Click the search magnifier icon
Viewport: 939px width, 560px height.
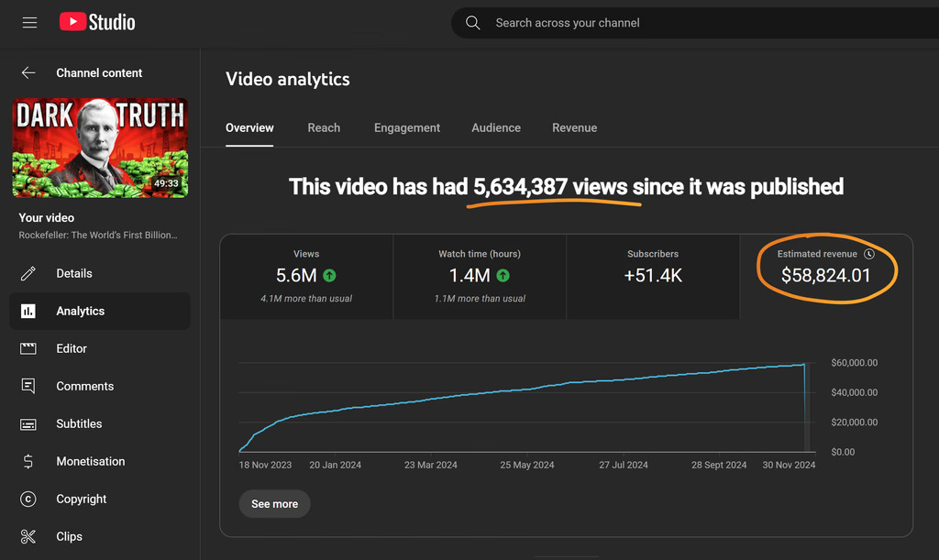472,23
